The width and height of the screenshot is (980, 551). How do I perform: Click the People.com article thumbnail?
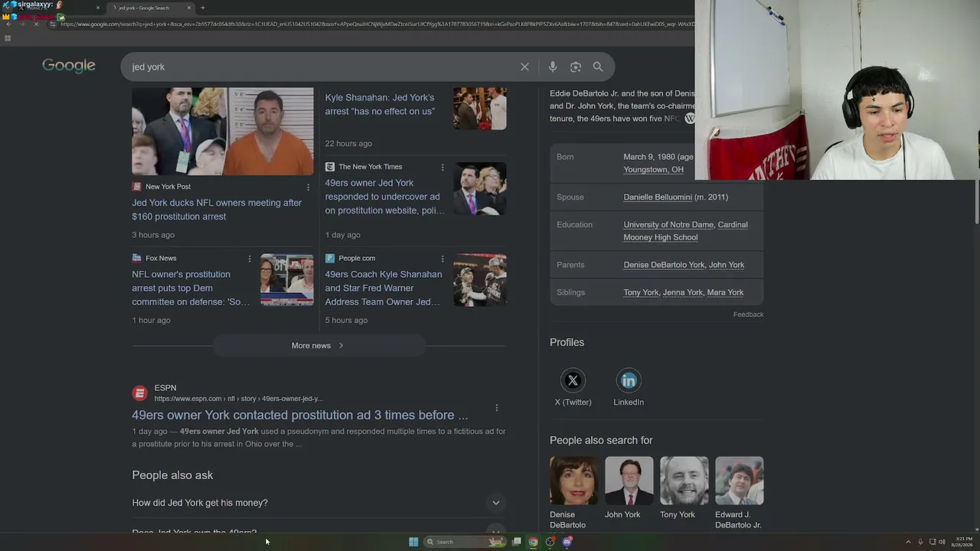(x=480, y=280)
